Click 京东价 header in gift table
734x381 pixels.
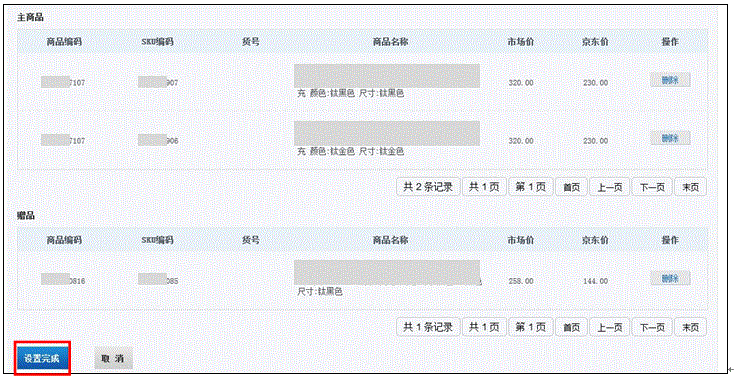click(595, 240)
